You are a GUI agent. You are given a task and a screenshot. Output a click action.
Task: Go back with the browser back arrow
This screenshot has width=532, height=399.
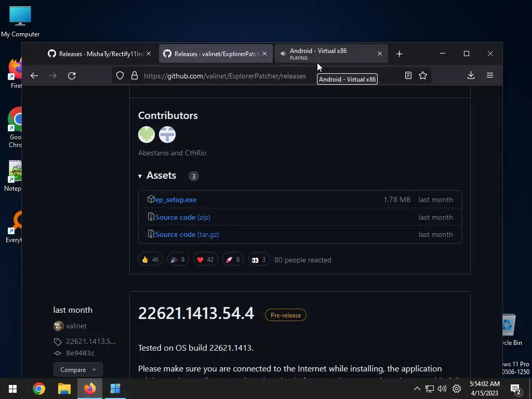pos(34,76)
